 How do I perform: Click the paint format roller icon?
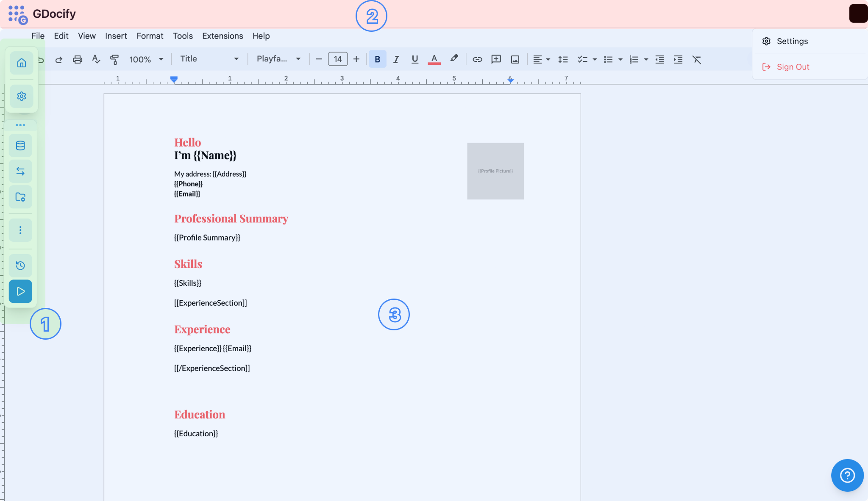pyautogui.click(x=114, y=59)
